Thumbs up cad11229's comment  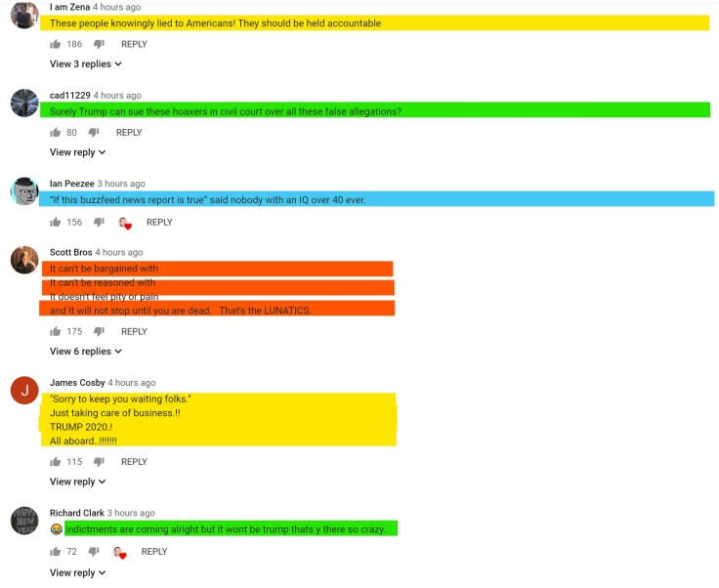pyautogui.click(x=55, y=132)
